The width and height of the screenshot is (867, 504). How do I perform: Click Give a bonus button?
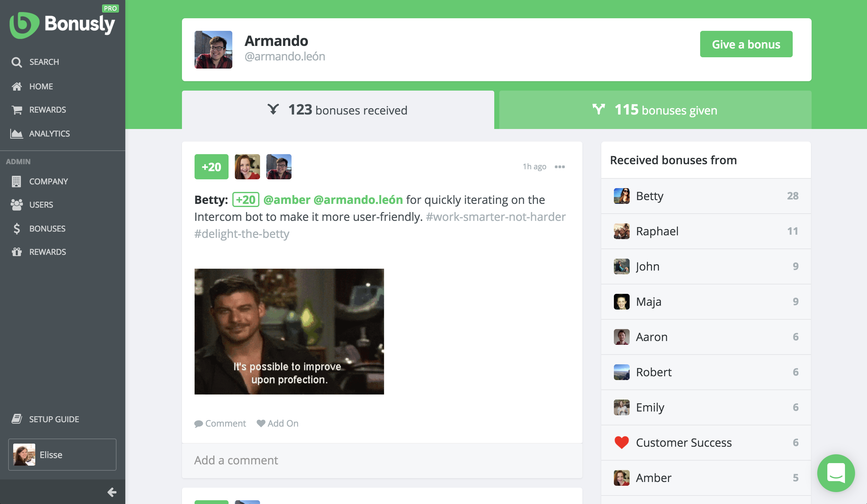coord(746,44)
